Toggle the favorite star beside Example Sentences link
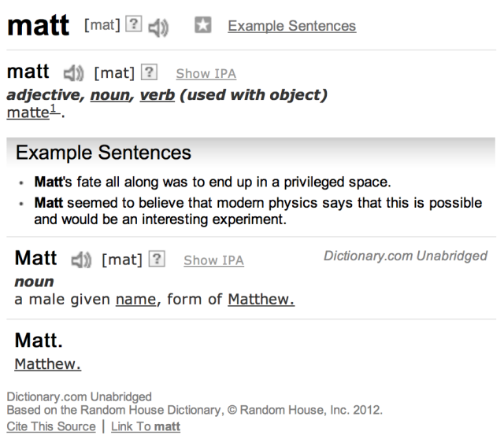The height and width of the screenshot is (435, 504). pyautogui.click(x=204, y=27)
